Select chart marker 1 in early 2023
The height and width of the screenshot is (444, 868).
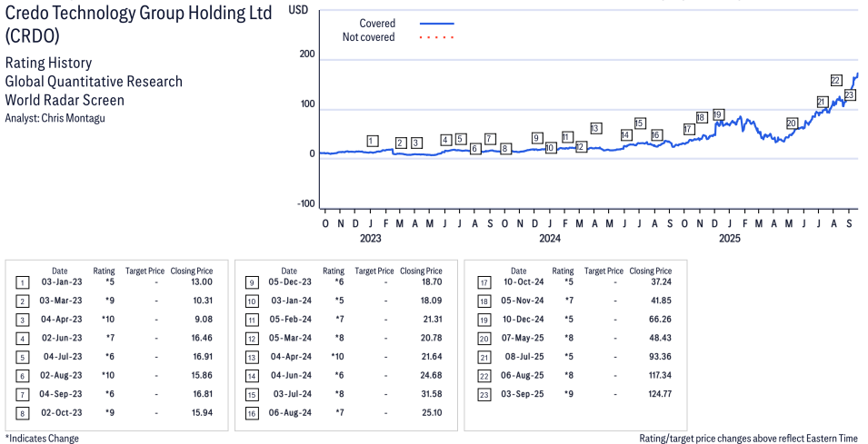[x=372, y=141]
